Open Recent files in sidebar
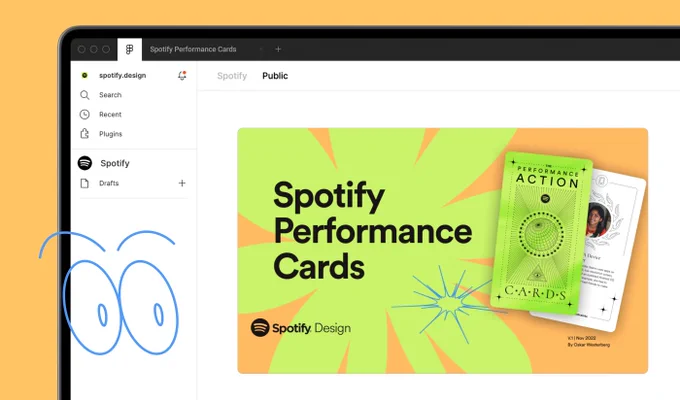This screenshot has height=400, width=680. pyautogui.click(x=110, y=115)
